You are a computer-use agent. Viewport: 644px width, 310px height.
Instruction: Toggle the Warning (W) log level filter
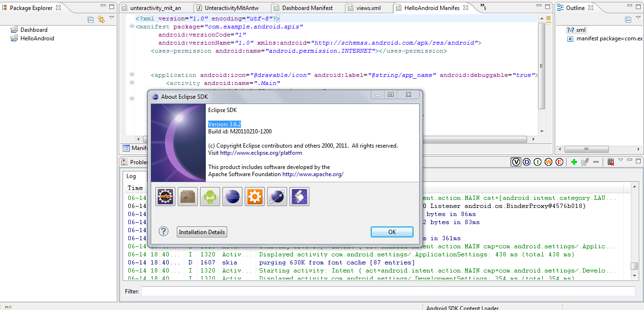(548, 162)
